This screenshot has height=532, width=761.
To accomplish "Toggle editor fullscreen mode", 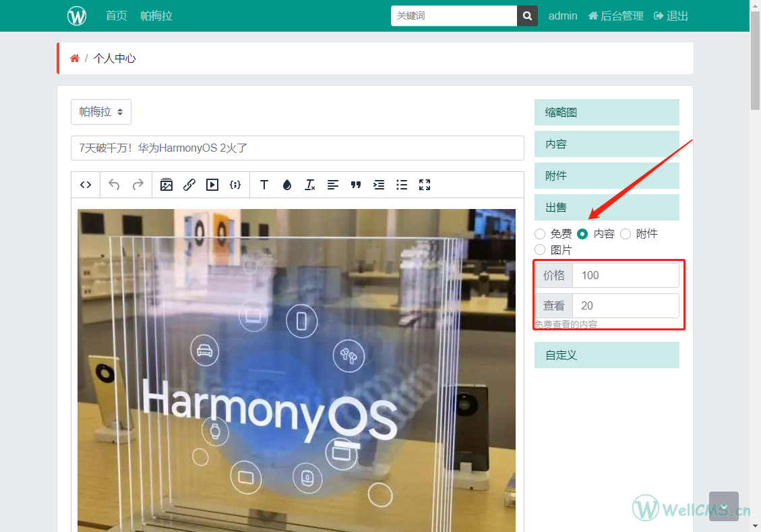I will coord(425,185).
